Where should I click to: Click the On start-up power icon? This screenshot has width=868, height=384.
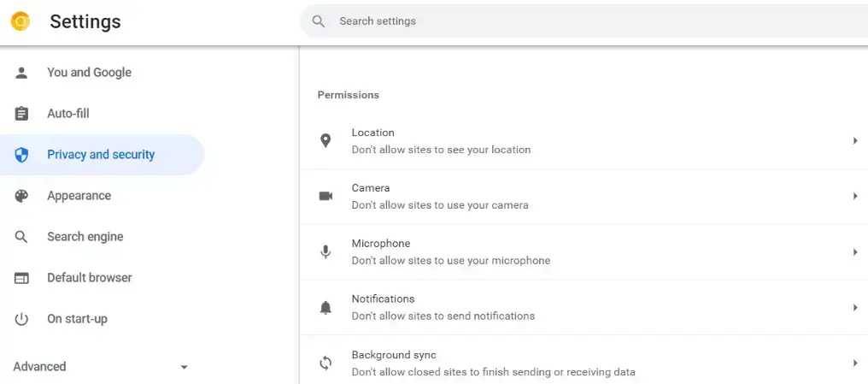22,319
